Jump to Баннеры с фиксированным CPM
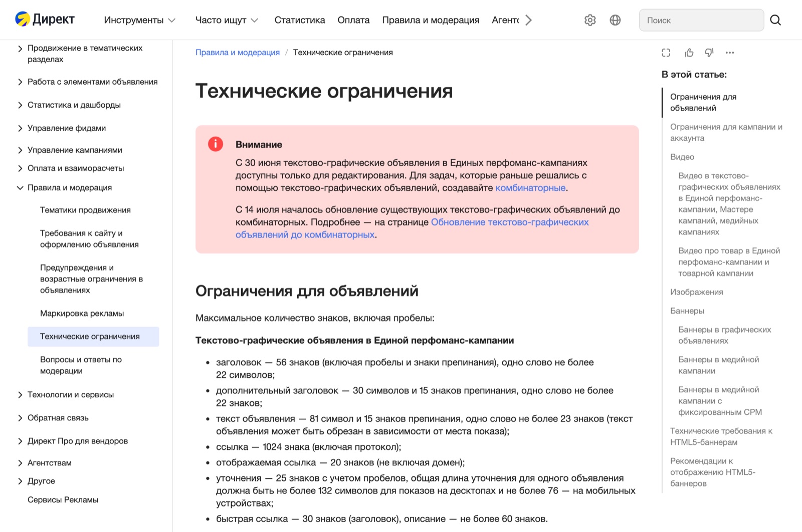This screenshot has width=802, height=532. click(720, 401)
